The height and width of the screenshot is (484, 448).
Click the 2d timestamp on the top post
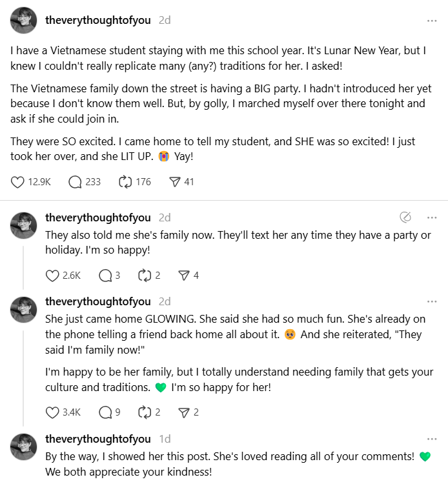coord(165,20)
